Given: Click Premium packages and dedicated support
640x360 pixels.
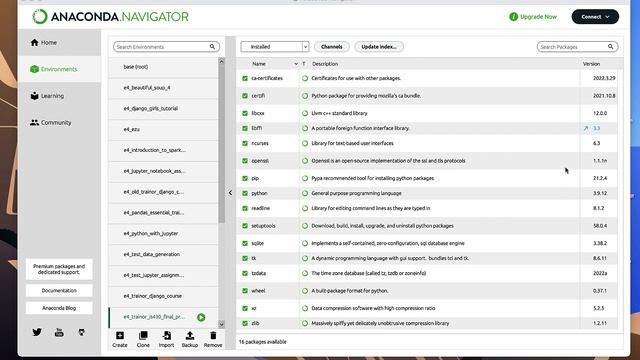Looking at the screenshot, I should (x=59, y=269).
